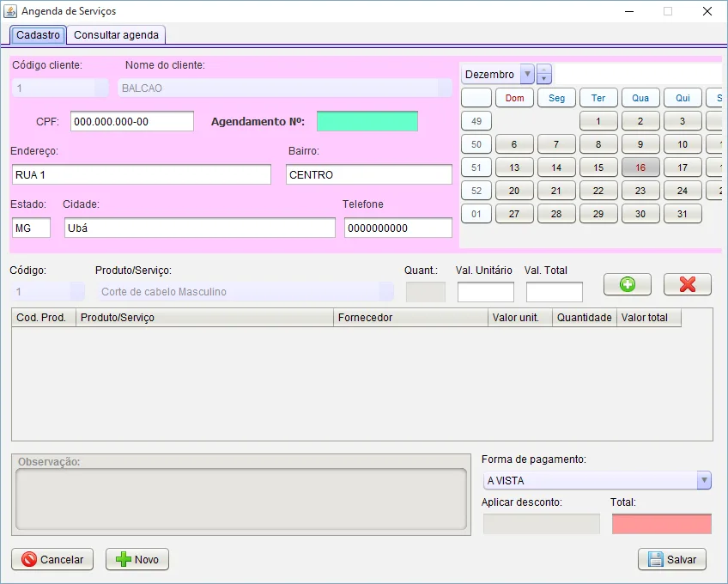Open the Consultar agenda tab
The width and height of the screenshot is (728, 584).
(x=116, y=35)
